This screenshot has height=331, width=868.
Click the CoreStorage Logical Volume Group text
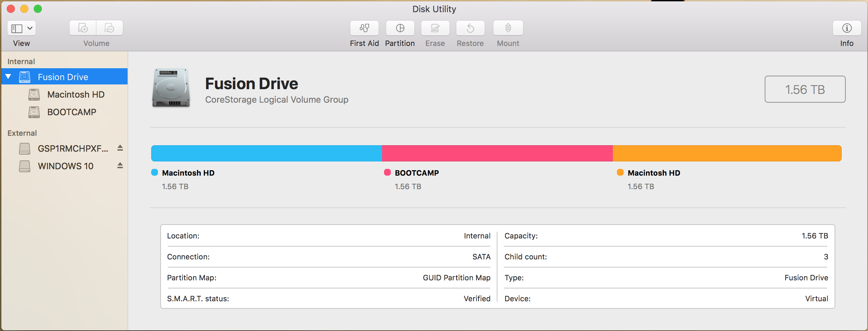tap(277, 100)
